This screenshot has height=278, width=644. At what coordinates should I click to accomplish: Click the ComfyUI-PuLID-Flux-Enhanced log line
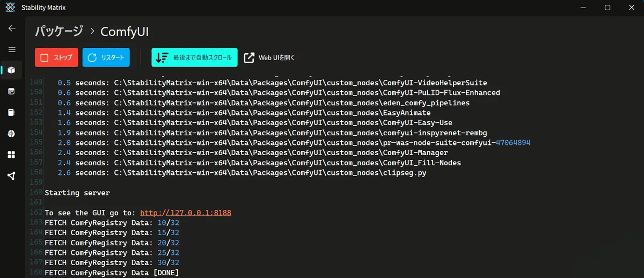(x=279, y=93)
